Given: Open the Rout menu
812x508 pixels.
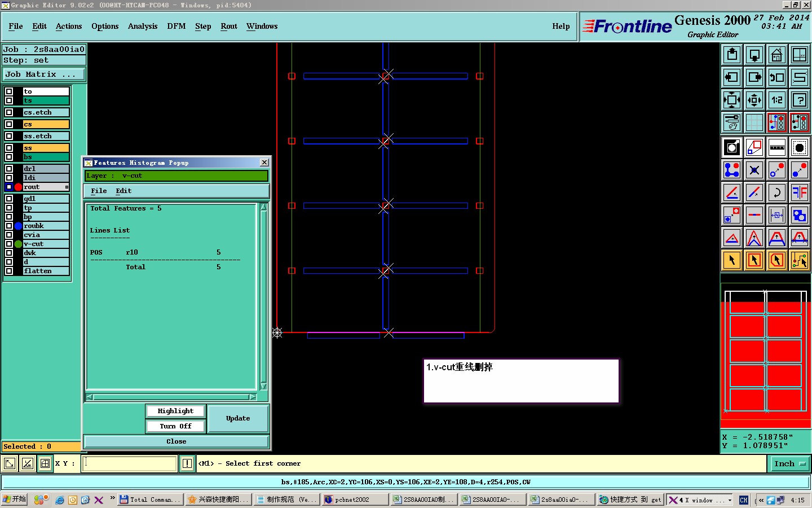Looking at the screenshot, I should [229, 27].
